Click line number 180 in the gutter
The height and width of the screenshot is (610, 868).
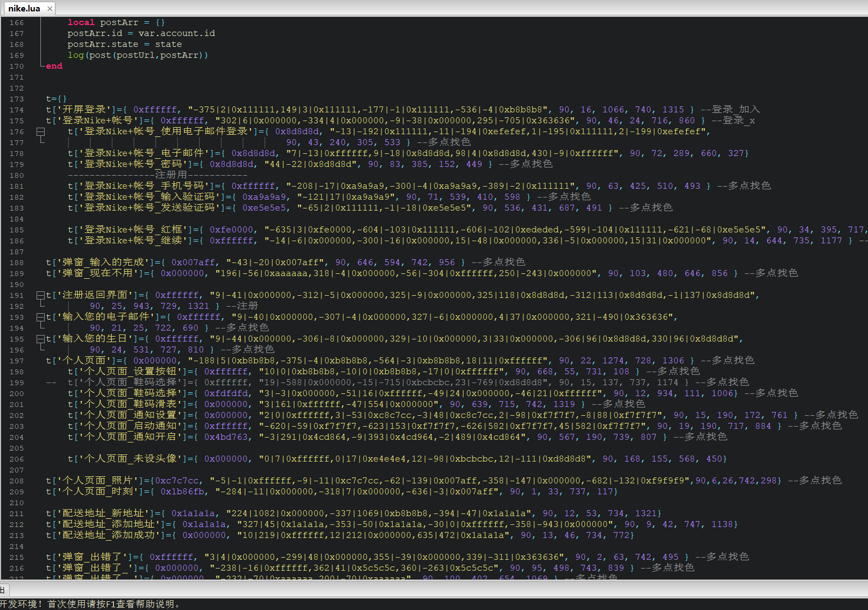[x=16, y=175]
